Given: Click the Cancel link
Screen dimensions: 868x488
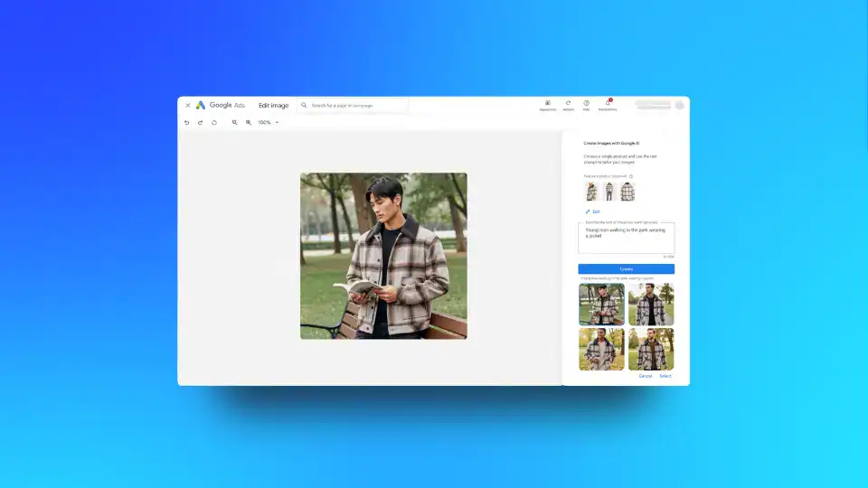Looking at the screenshot, I should point(646,376).
